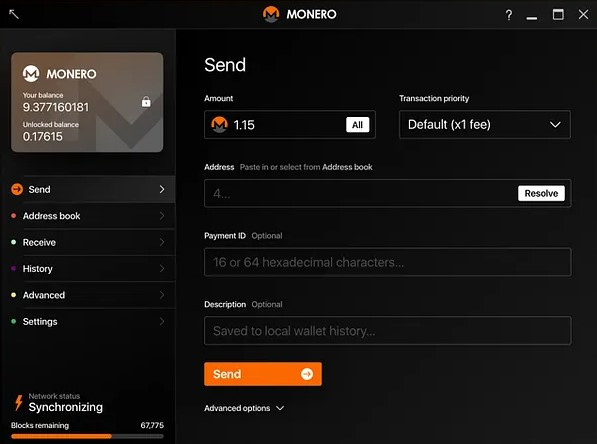The width and height of the screenshot is (597, 444).
Task: Click the white Monero logo on balance card
Action: click(x=31, y=73)
